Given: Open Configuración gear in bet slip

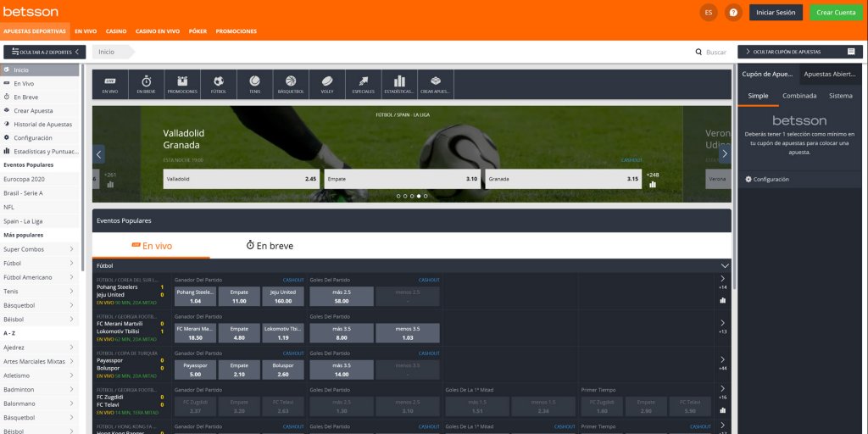Looking at the screenshot, I should (766, 180).
